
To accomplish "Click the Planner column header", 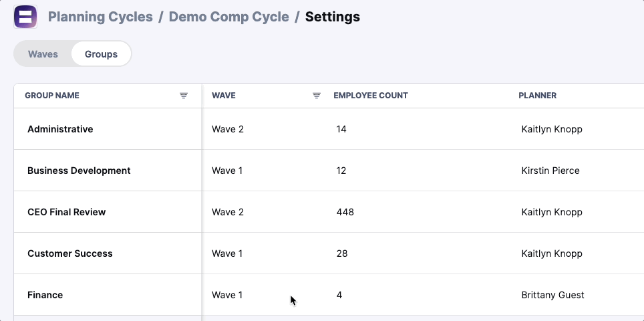I will [x=537, y=96].
